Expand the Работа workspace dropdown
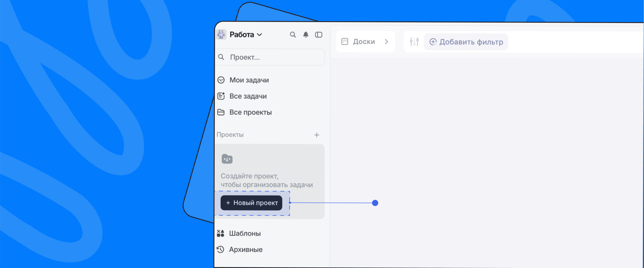The image size is (644, 268). coord(246,35)
